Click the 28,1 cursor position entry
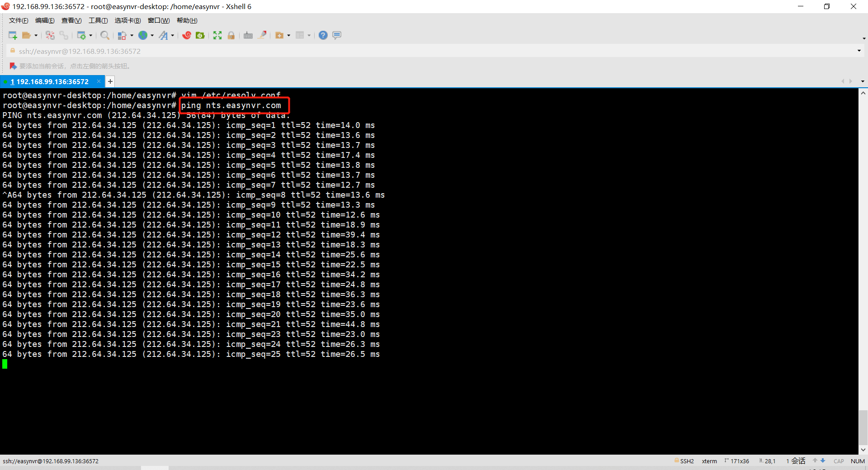The height and width of the screenshot is (470, 868). pyautogui.click(x=767, y=461)
